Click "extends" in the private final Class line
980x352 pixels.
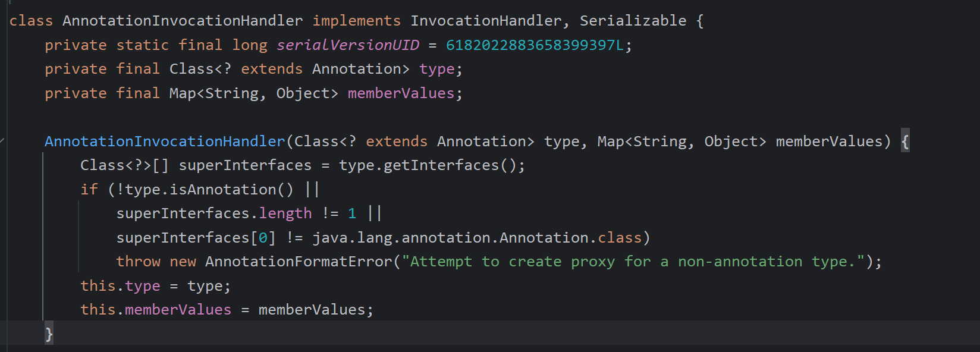point(272,69)
